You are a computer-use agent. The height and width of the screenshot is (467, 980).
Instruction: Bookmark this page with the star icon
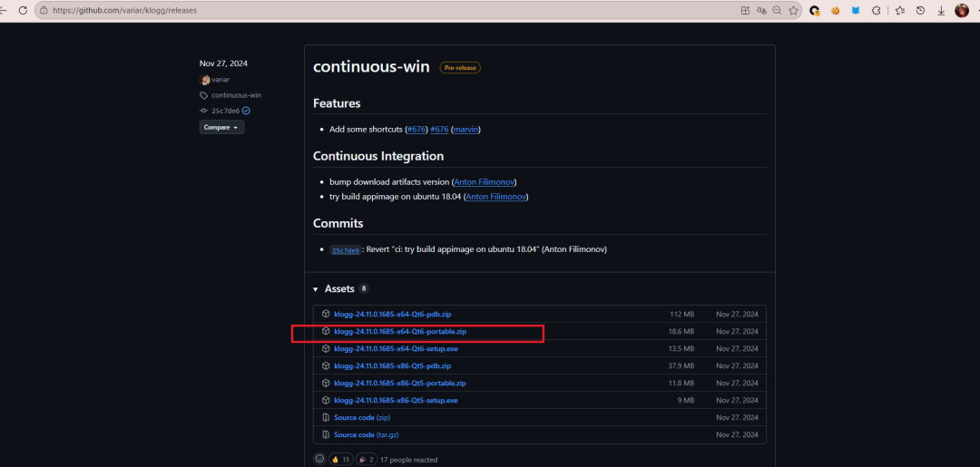pyautogui.click(x=793, y=10)
